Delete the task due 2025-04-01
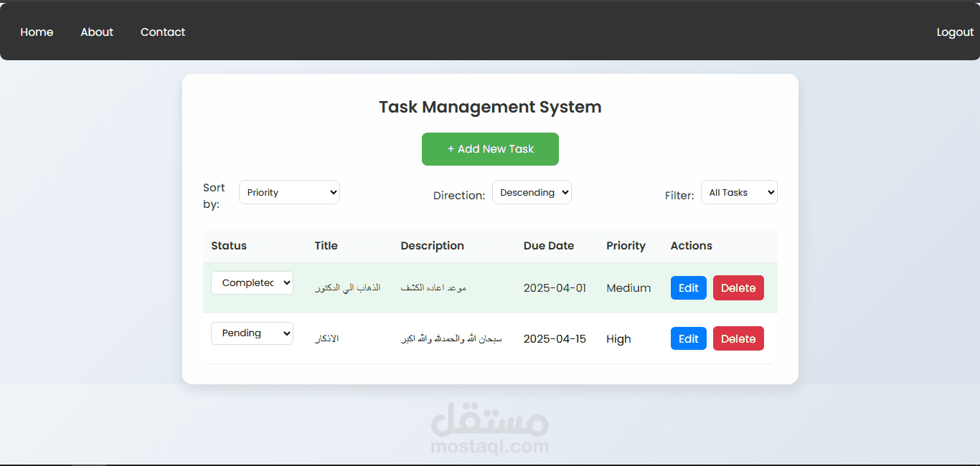Viewport: 980px width, 466px height. tap(738, 288)
